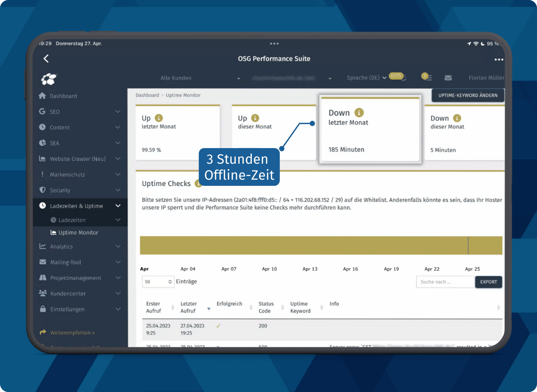Open the Alle Kunden dropdown

pos(200,78)
